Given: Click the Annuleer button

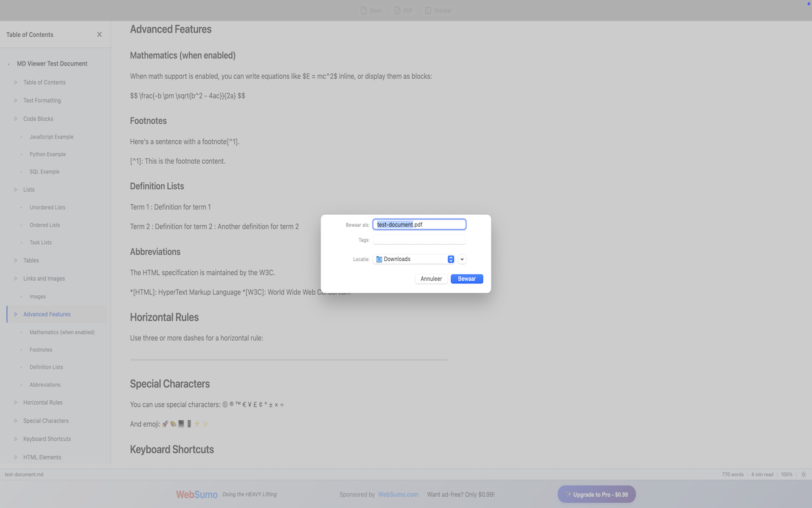Looking at the screenshot, I should [431, 279].
